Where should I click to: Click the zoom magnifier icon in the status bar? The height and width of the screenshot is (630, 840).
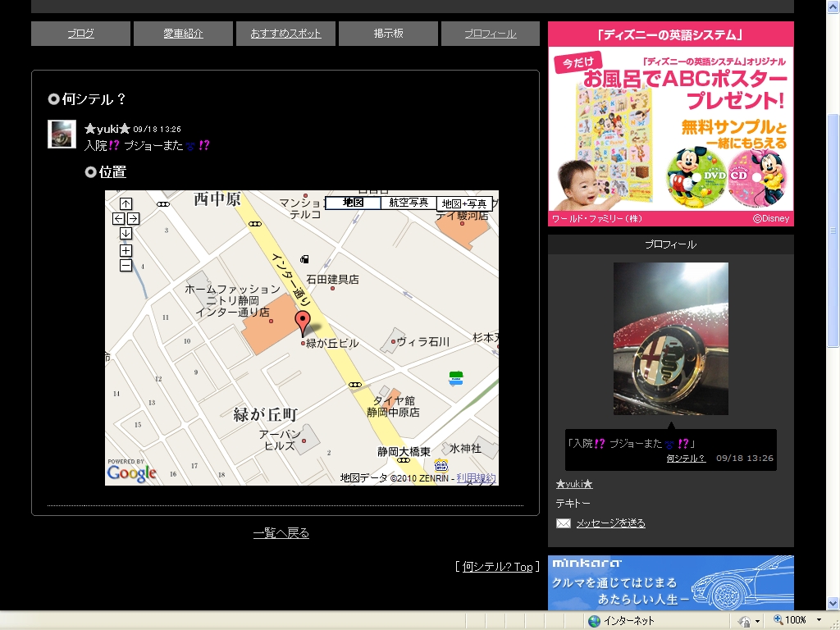point(778,620)
